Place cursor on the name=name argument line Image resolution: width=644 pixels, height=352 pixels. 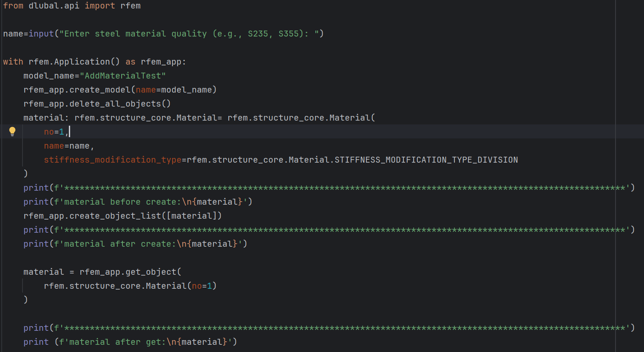(68, 146)
